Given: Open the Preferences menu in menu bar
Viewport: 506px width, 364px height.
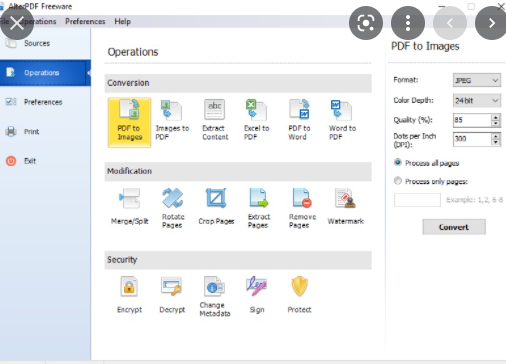Looking at the screenshot, I should pos(85,22).
